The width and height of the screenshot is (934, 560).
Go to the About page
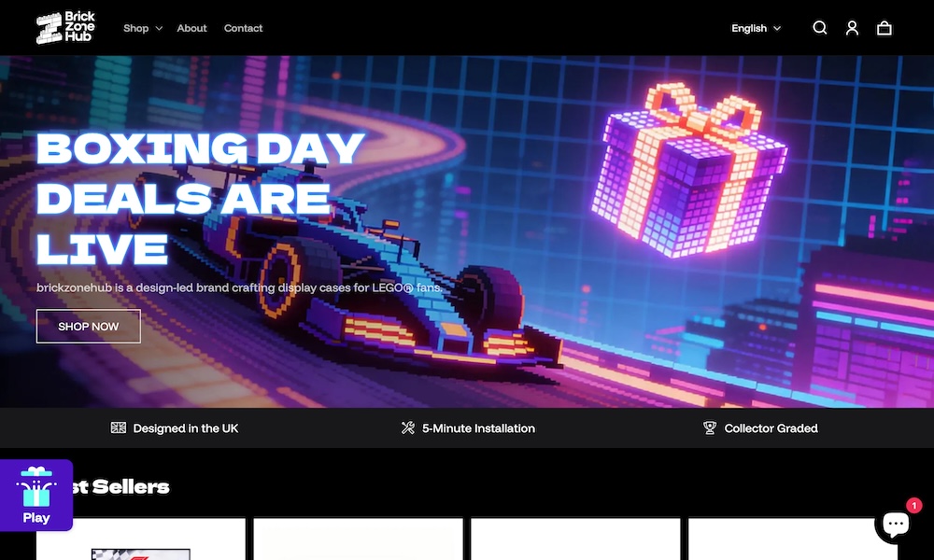point(191,28)
